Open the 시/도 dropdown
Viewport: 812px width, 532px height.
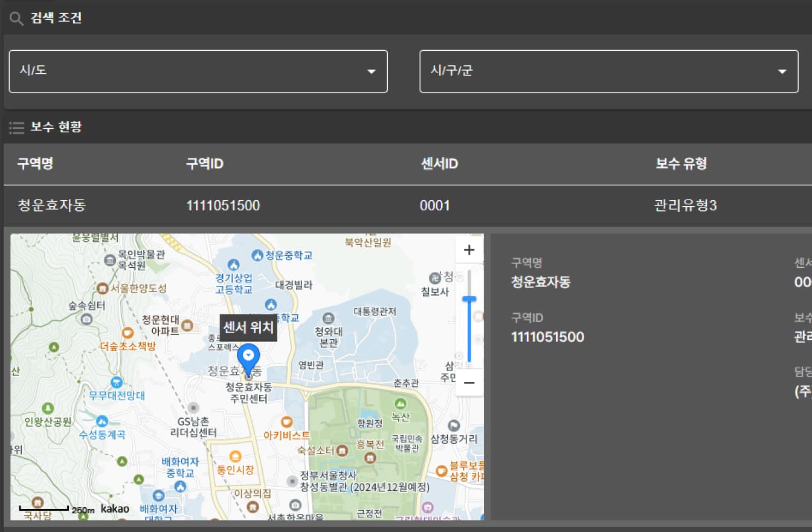[x=198, y=71]
